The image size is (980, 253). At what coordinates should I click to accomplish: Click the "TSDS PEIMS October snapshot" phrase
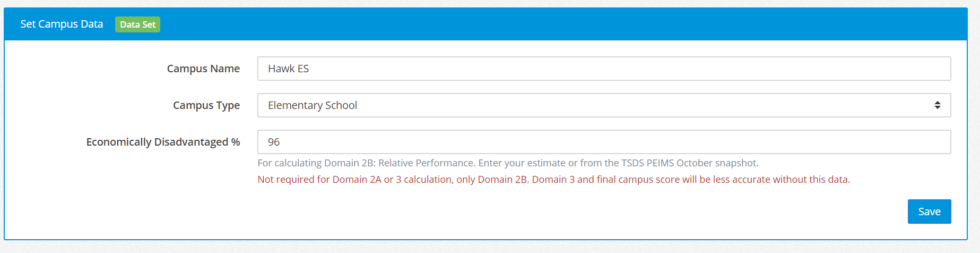tap(690, 163)
